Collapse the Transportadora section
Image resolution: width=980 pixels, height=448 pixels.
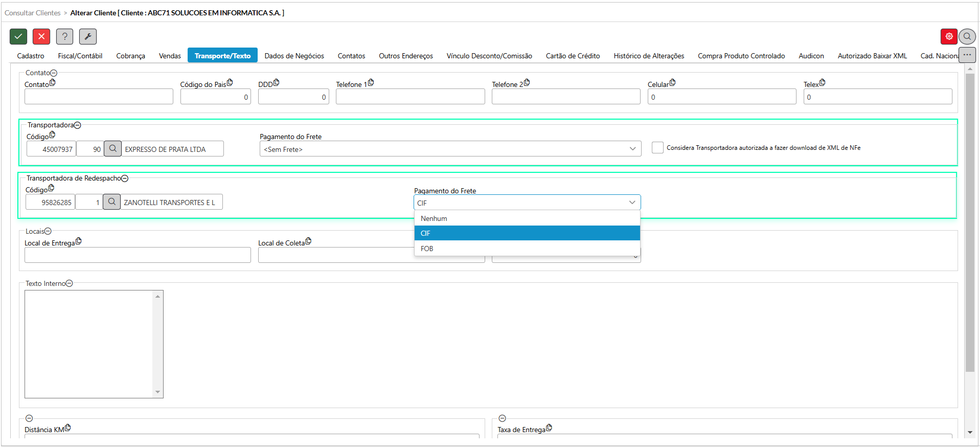point(78,125)
